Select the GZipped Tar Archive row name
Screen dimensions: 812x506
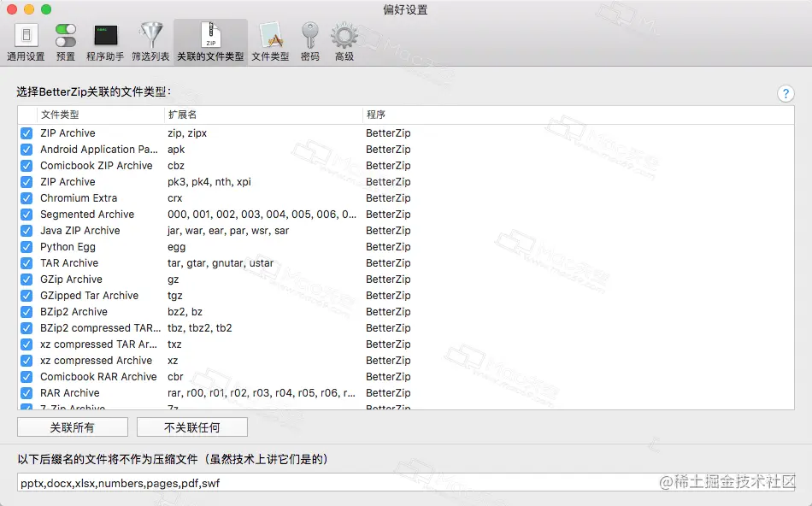tap(90, 296)
